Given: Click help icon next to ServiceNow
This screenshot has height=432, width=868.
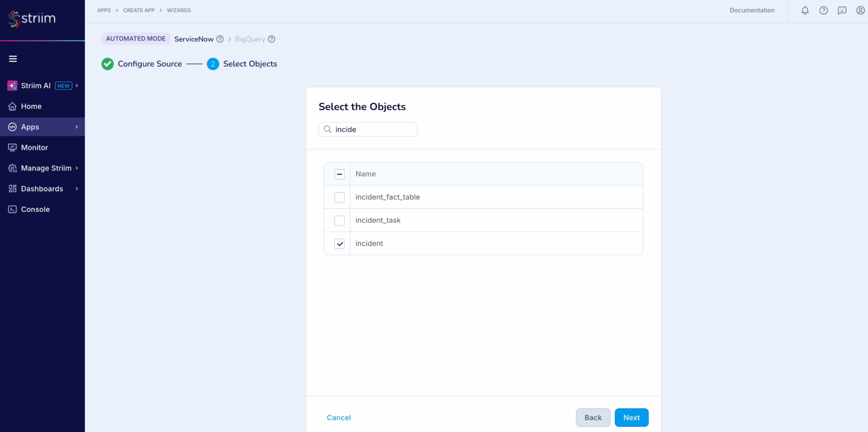Looking at the screenshot, I should [220, 39].
